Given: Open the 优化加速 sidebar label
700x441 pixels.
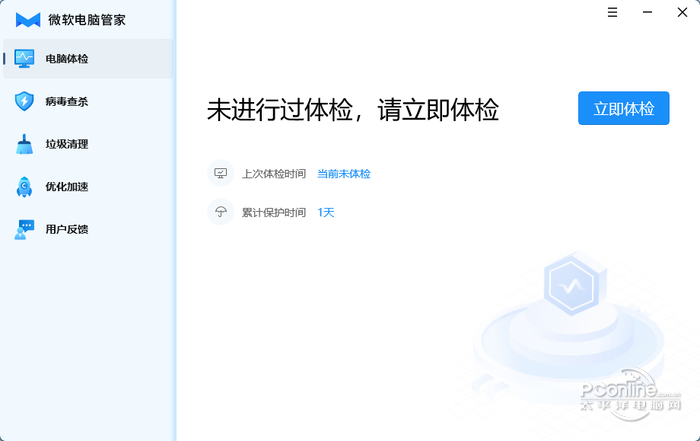Looking at the screenshot, I should pyautogui.click(x=67, y=187).
